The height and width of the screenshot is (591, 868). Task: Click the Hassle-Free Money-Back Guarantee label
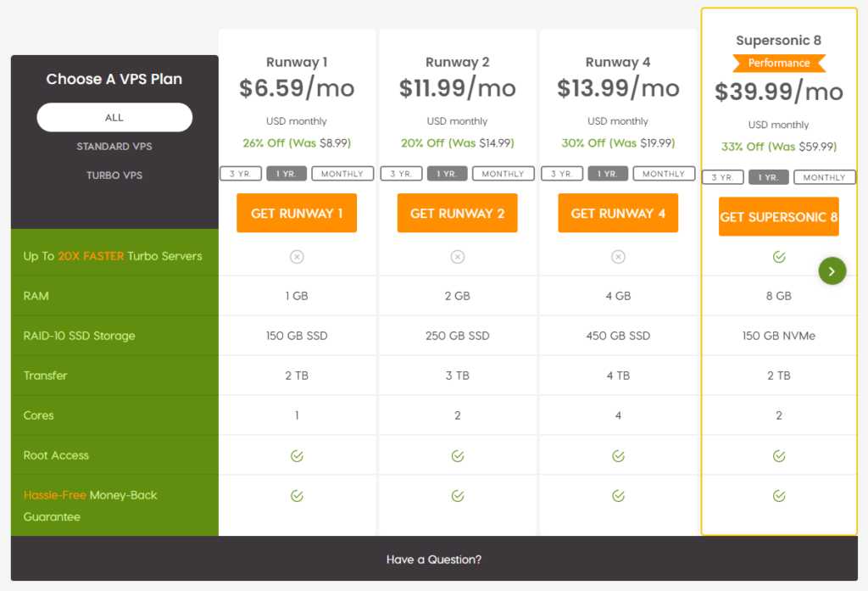click(90, 505)
